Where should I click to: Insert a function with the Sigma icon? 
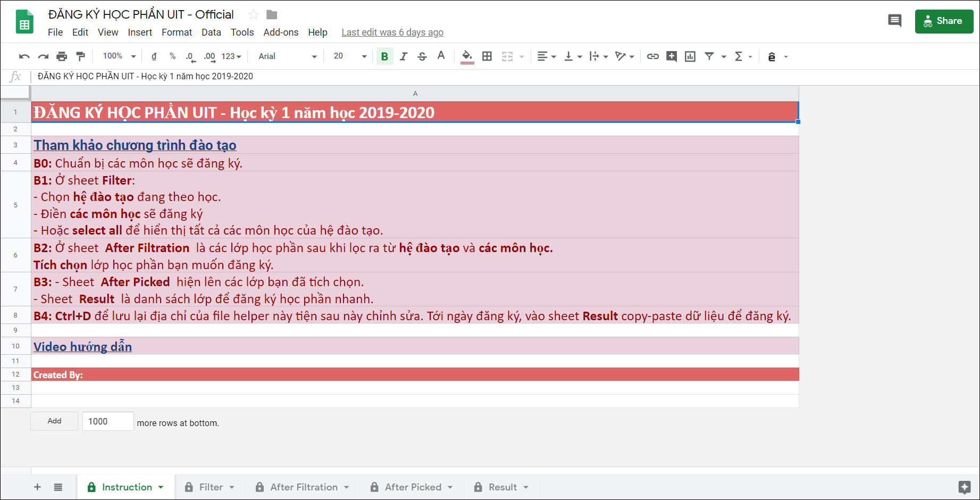click(x=738, y=56)
